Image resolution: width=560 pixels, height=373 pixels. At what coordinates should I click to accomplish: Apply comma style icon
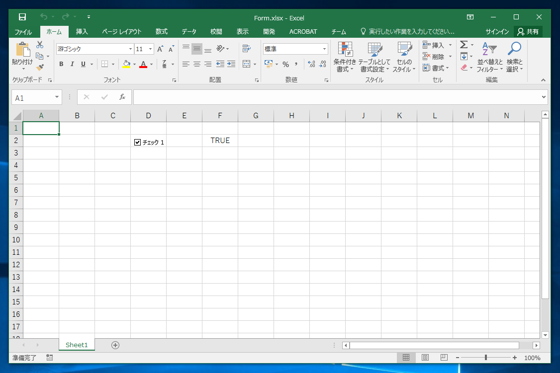click(296, 64)
